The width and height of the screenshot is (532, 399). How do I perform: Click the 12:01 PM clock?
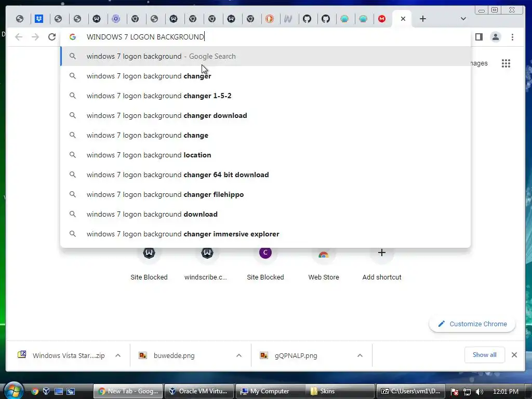point(506,392)
